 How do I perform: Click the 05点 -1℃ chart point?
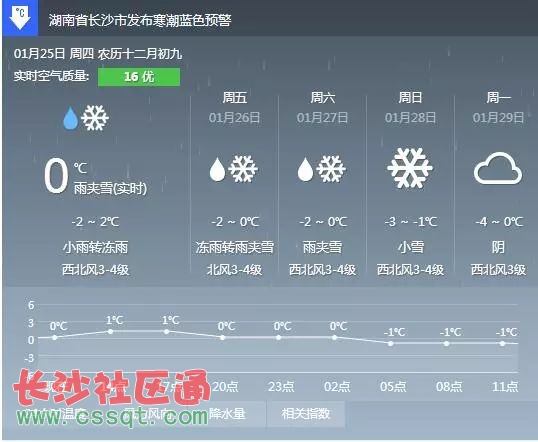(x=390, y=343)
